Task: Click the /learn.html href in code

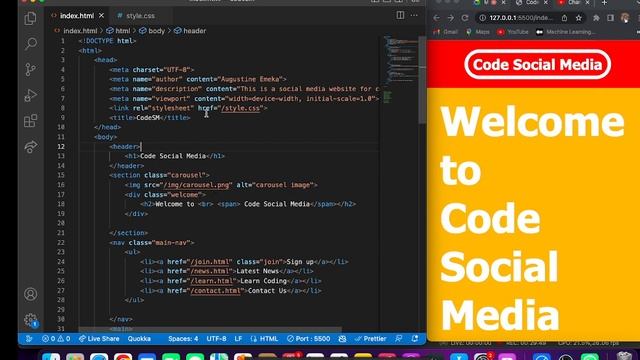Action: pyautogui.click(x=213, y=281)
